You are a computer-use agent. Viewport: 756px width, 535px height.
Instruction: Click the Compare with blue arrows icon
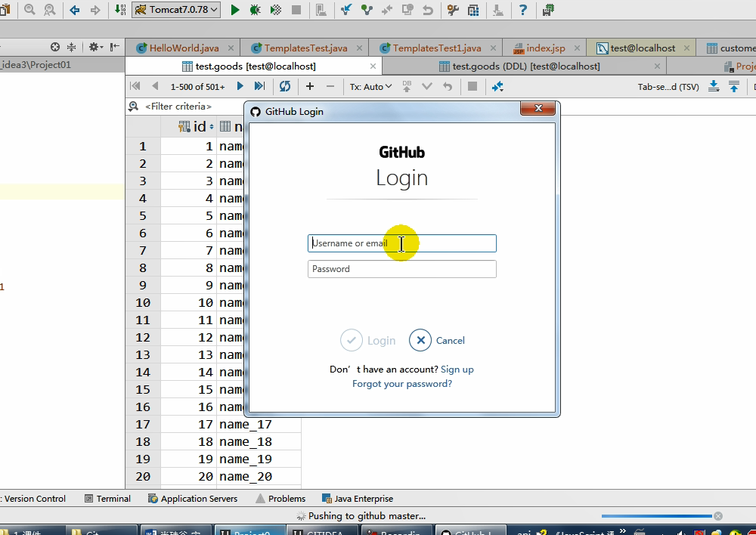pos(497,86)
